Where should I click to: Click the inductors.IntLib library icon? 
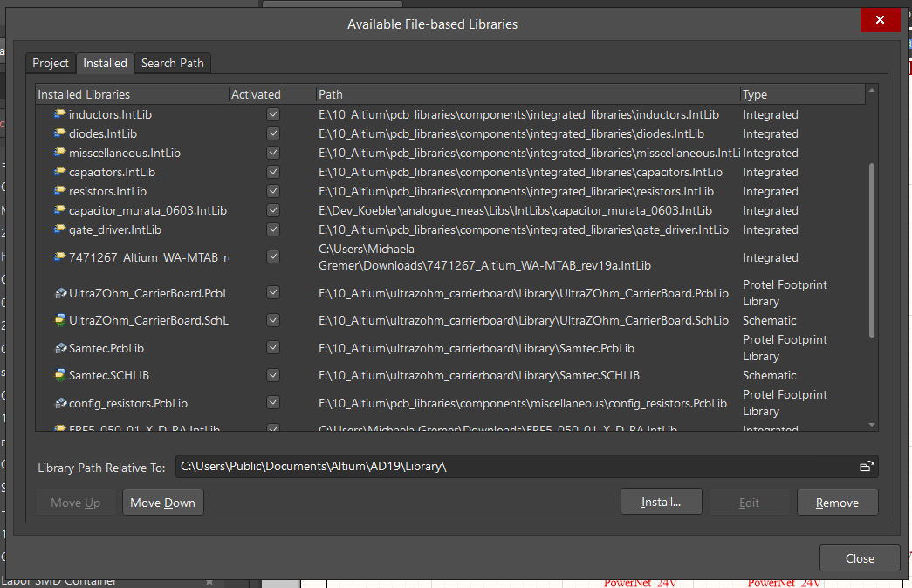pyautogui.click(x=60, y=114)
